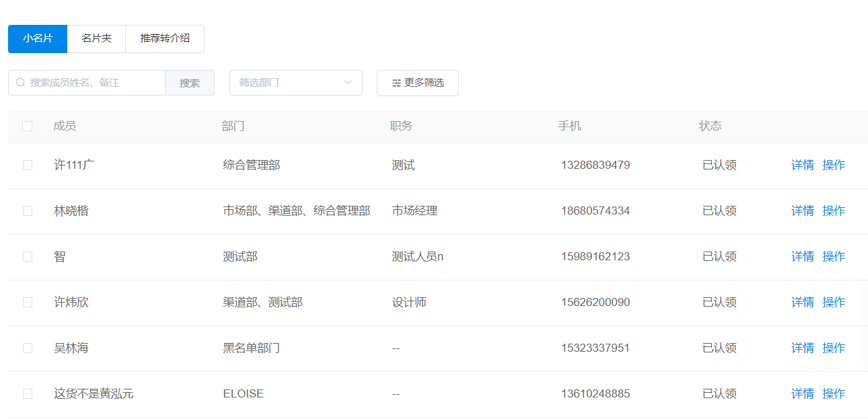
Task: Toggle the select-all checkbox in table header
Action: click(28, 126)
